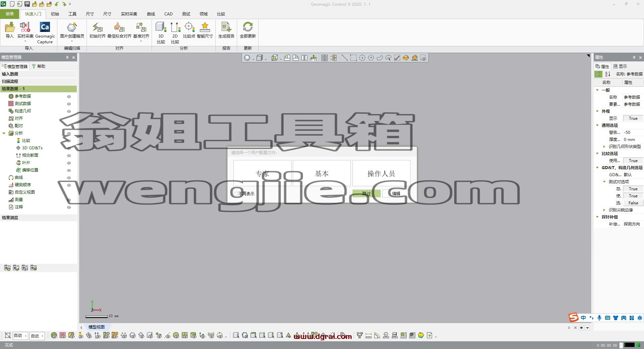Select the 最佳拟合对齐 alignment tool

(x=119, y=30)
